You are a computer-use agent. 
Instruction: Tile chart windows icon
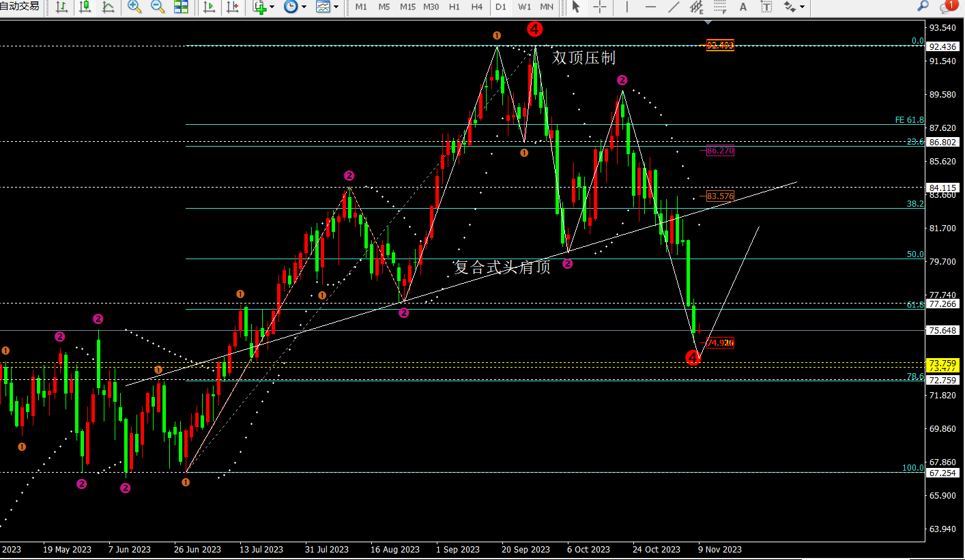point(181,7)
